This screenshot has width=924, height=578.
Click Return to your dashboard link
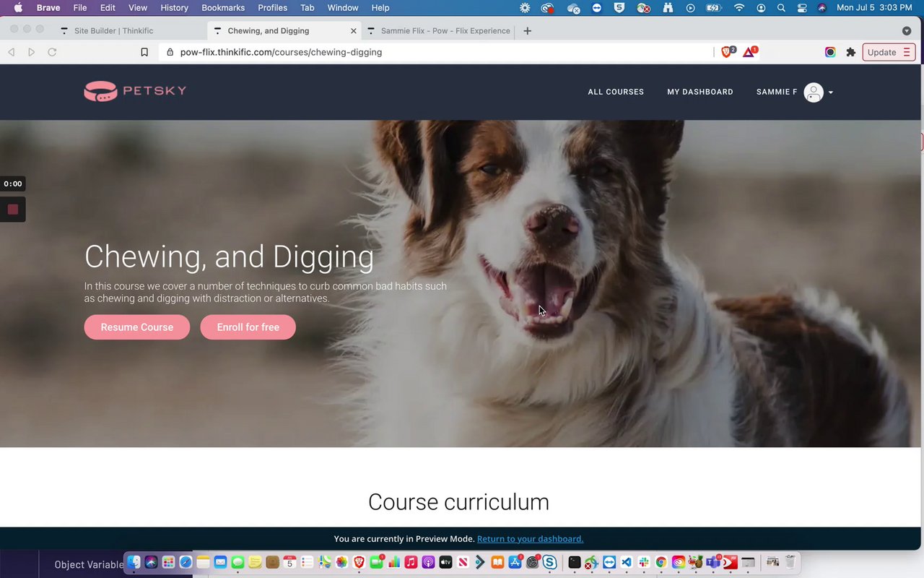[x=530, y=539]
